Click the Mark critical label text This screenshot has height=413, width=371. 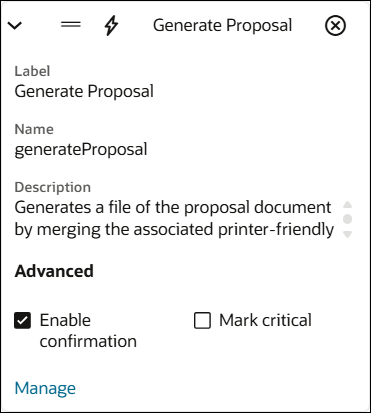[265, 320]
